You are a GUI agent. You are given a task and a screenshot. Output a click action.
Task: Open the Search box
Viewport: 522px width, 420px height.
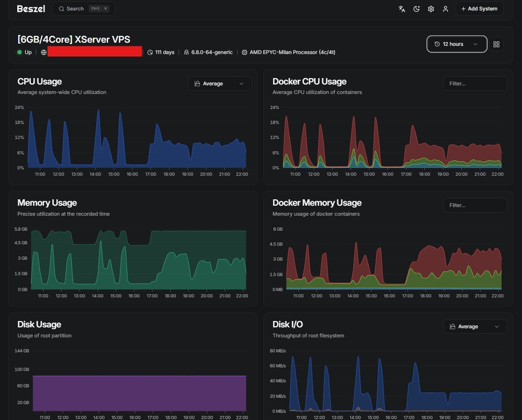84,9
